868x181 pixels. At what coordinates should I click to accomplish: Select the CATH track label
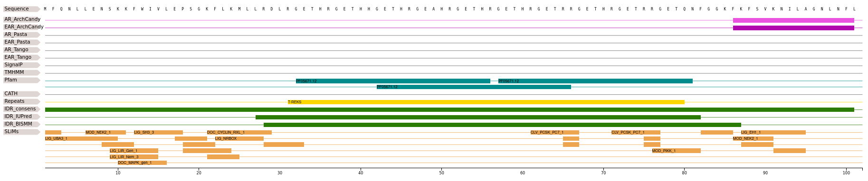(x=21, y=94)
